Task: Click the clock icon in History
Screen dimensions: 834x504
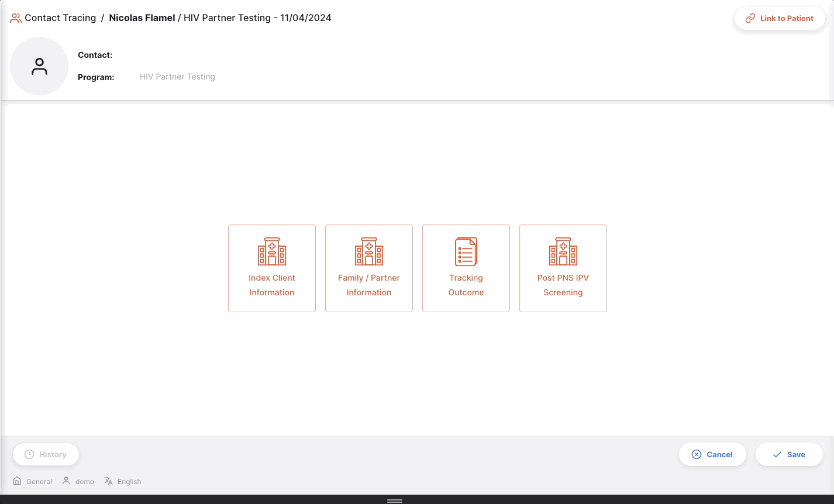Action: tap(29, 454)
